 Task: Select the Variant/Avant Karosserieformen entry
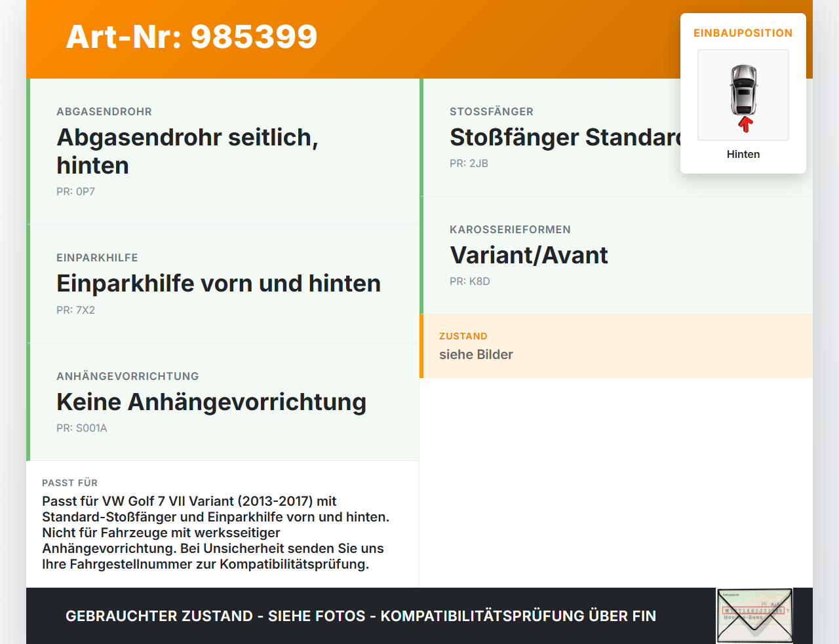coord(528,256)
